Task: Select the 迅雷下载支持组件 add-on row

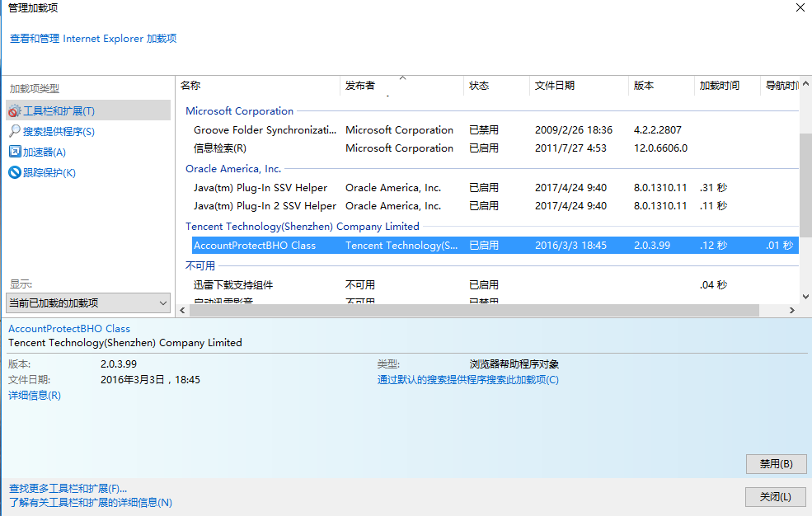Action: [x=233, y=285]
